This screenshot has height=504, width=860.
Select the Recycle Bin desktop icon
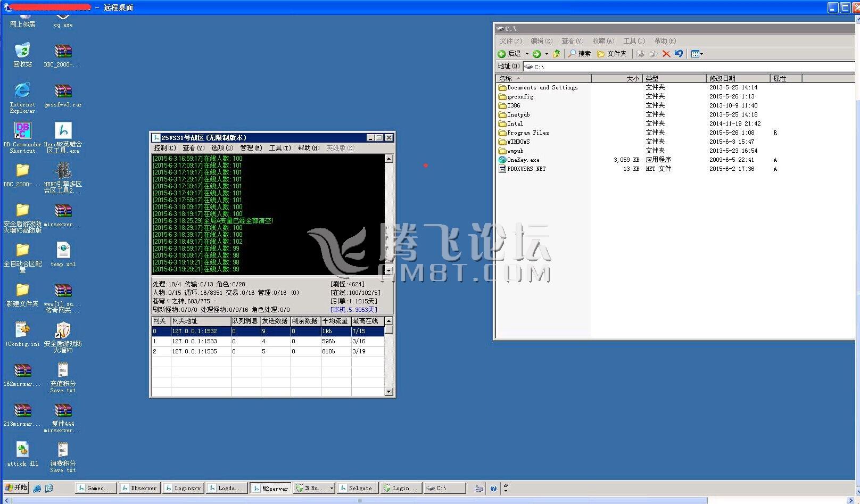click(22, 51)
